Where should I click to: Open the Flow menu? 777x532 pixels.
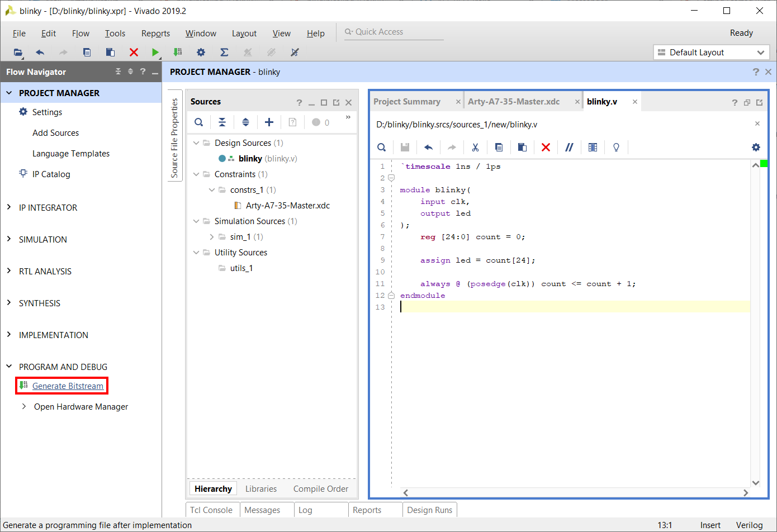(x=80, y=34)
